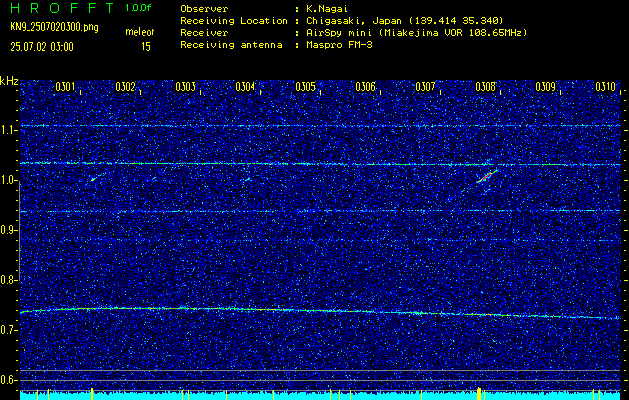Click the HROFFT title text

62,8
